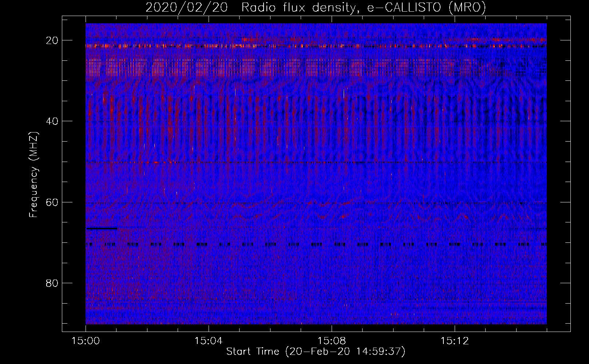This screenshot has height=364, width=589.
Task: Click the 60 frequency tick label
Action: tap(52, 202)
